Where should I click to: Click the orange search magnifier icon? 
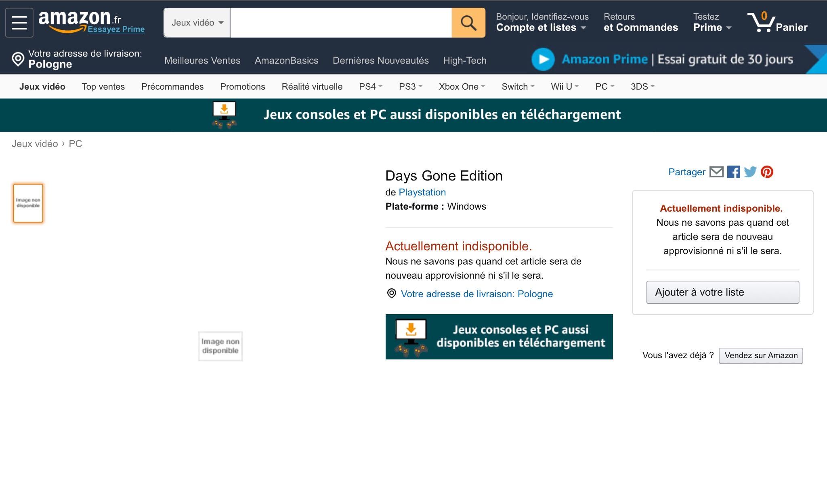468,22
